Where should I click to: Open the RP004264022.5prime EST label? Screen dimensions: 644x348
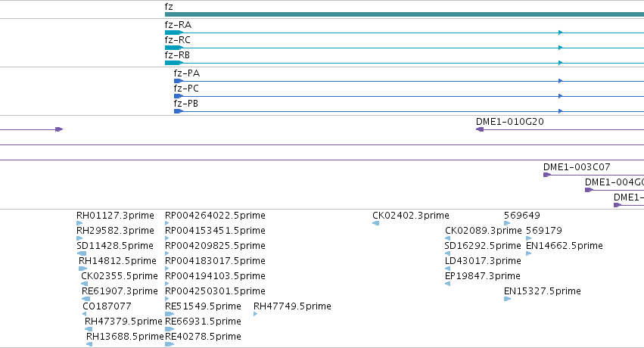pos(215,216)
